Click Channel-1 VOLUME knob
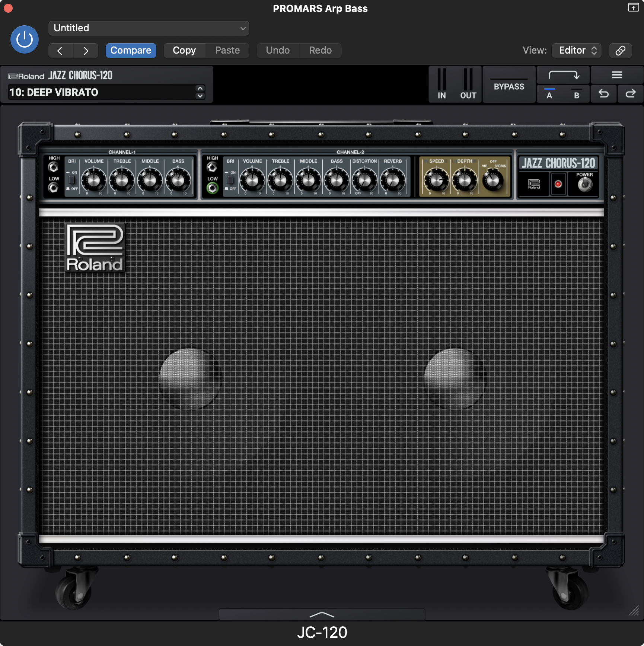This screenshot has height=646, width=644. coord(94,180)
